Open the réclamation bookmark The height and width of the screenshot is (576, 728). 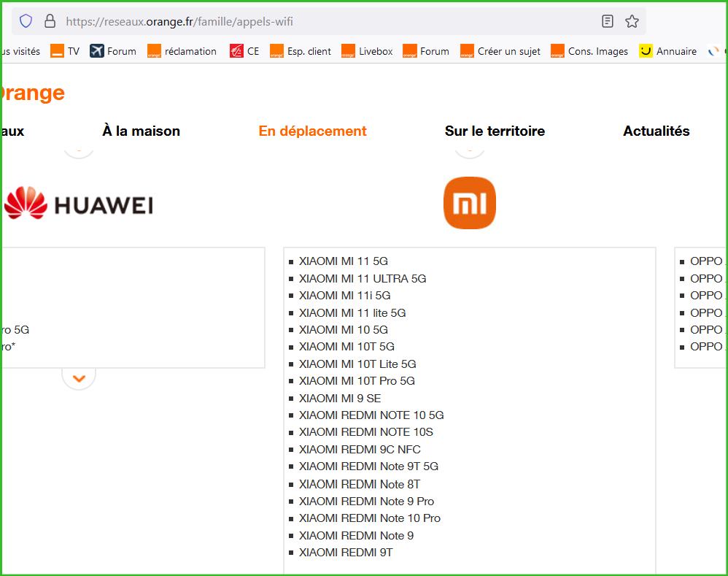click(182, 51)
